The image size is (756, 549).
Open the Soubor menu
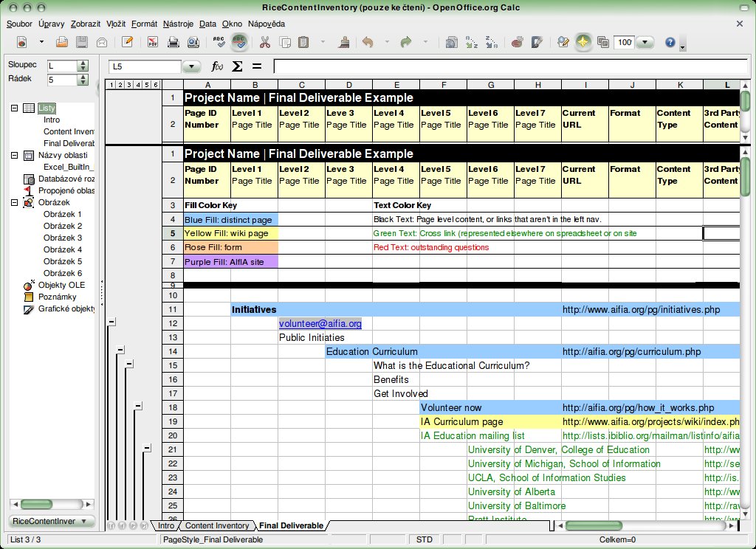point(19,24)
